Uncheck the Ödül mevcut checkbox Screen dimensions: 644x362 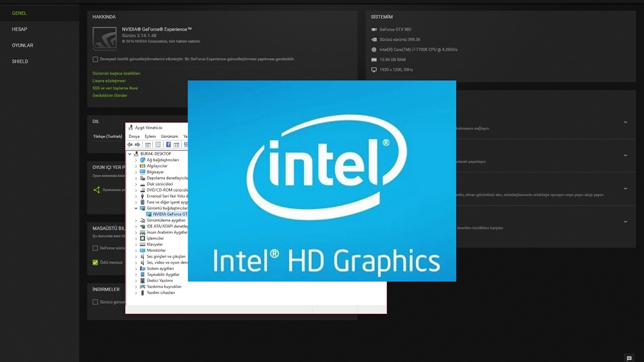[95, 262]
